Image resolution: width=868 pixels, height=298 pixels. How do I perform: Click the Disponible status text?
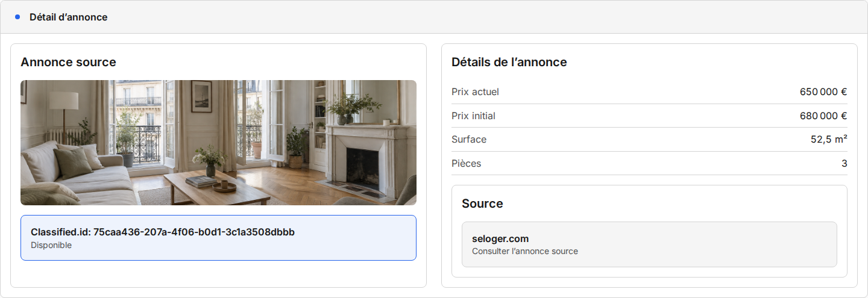click(x=51, y=245)
